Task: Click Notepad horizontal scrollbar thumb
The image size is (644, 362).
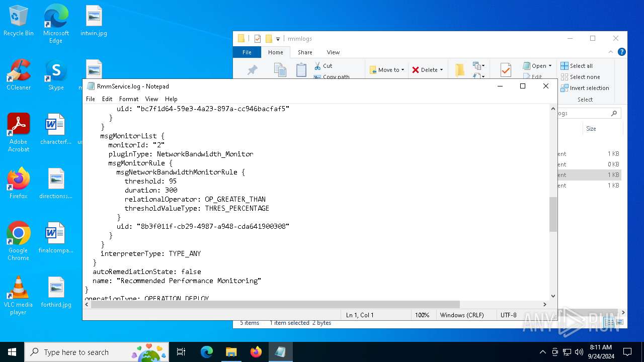Action: pyautogui.click(x=275, y=304)
